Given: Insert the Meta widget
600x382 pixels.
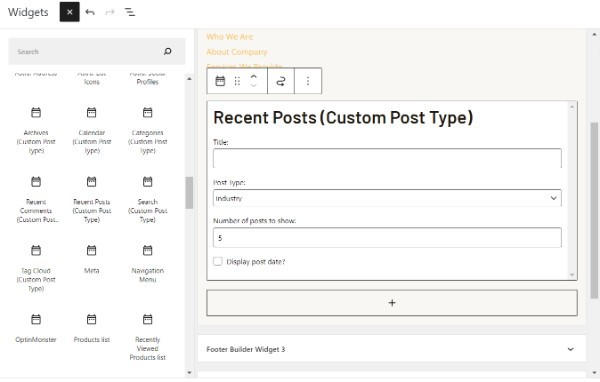Looking at the screenshot, I should pos(91,260).
